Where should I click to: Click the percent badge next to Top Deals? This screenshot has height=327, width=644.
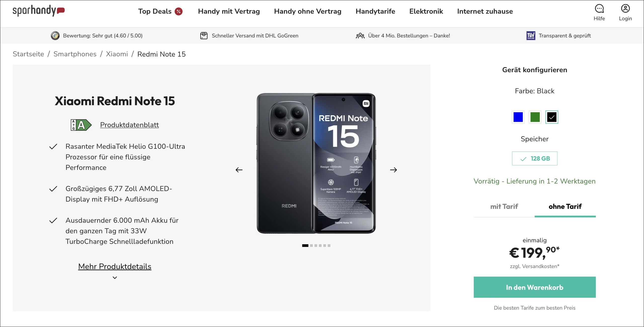pyautogui.click(x=179, y=11)
